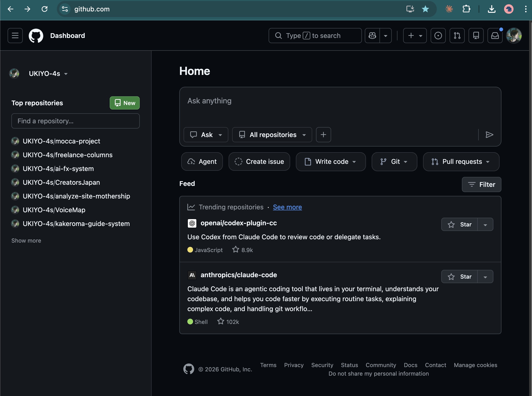
Task: Click the install app icon in address bar
Action: (x=410, y=9)
